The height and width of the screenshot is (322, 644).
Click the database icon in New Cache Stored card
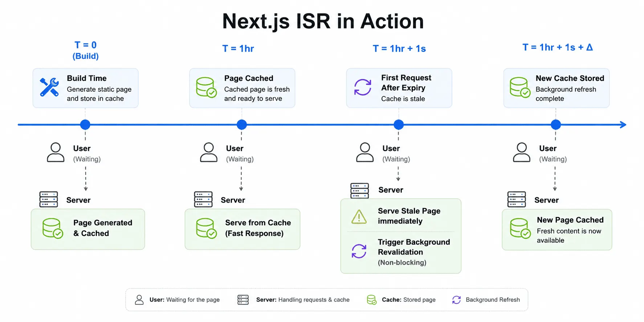520,87
